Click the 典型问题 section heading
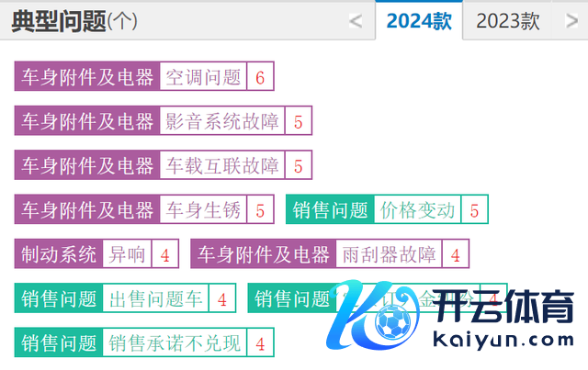 pos(59,21)
